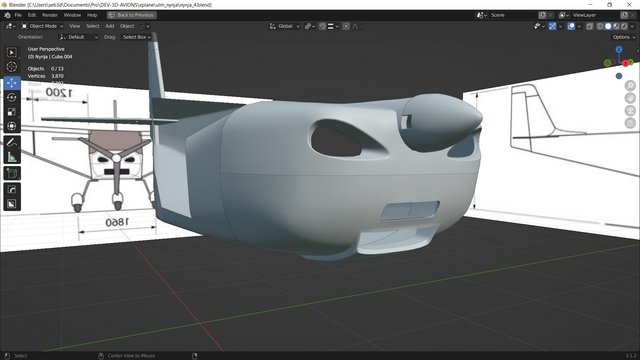Open the Global transform orientation dropdown
The height and width of the screenshot is (360, 640).
(x=284, y=26)
